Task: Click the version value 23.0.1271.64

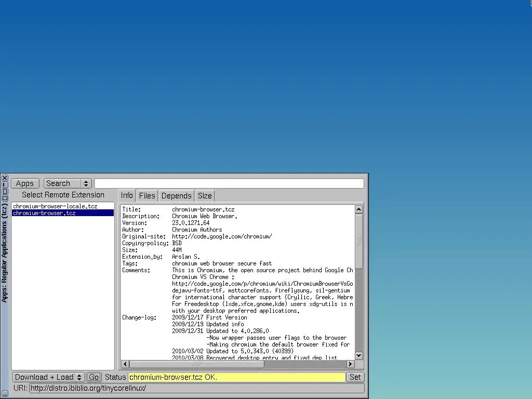Action: point(191,223)
